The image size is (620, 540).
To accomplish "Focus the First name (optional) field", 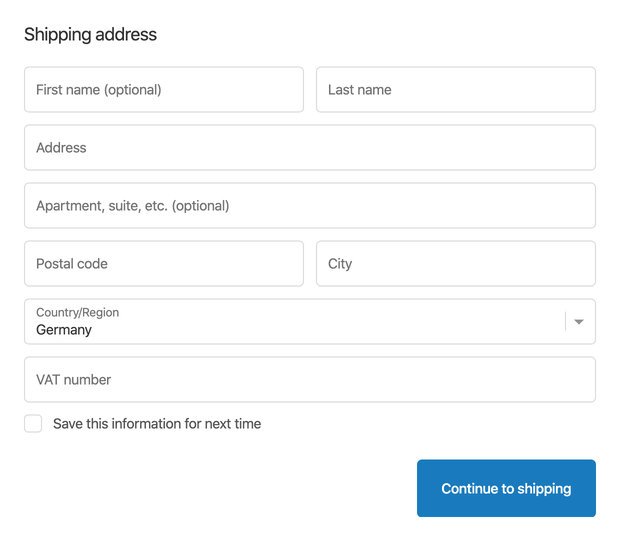I will click(x=164, y=90).
